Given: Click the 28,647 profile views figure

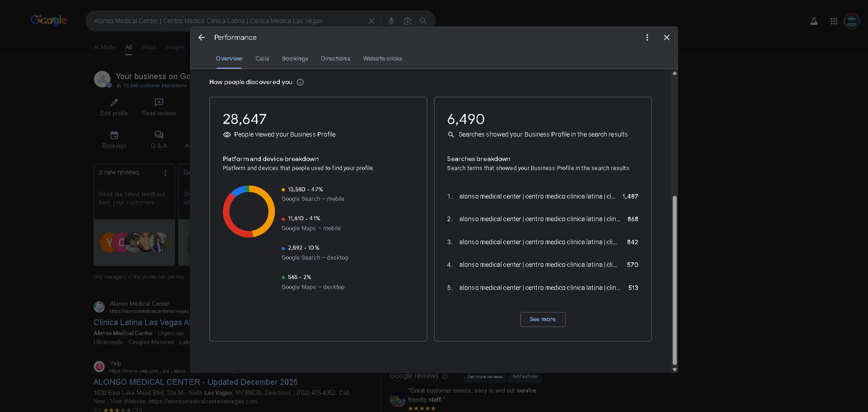Looking at the screenshot, I should tap(245, 119).
